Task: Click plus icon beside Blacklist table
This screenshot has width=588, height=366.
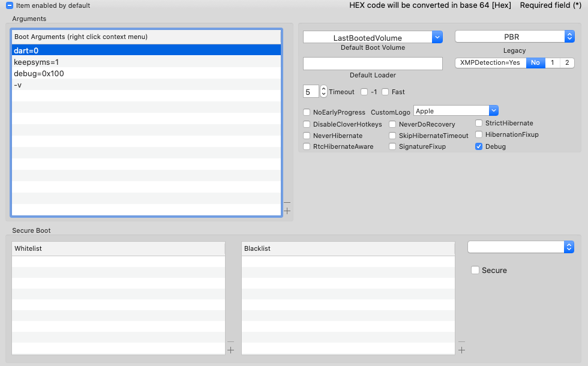Action: (461, 350)
